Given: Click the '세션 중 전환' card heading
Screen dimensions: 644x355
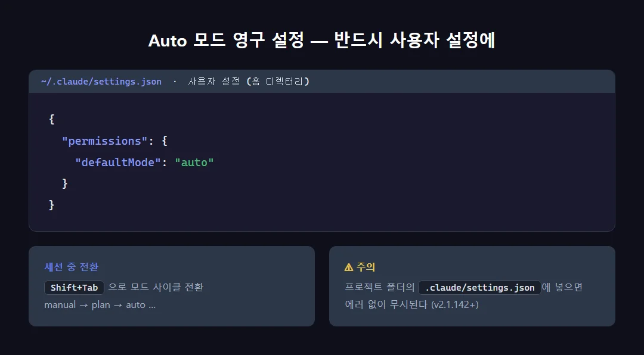Looking at the screenshot, I should click(72, 267).
